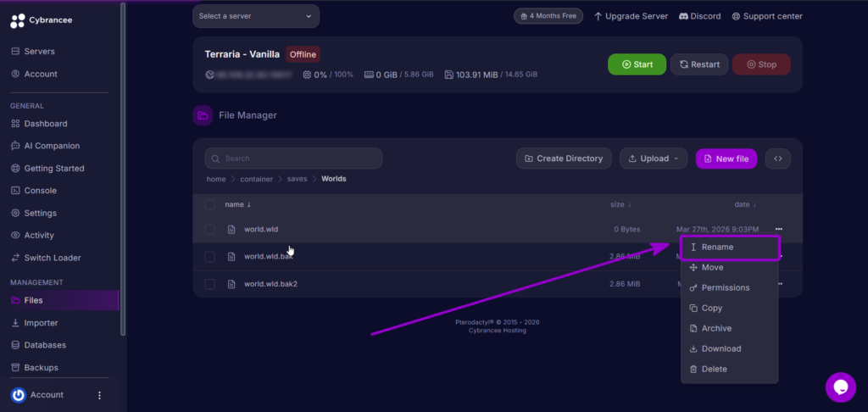This screenshot has width=868, height=412.
Task: Click the Cybrancee logo icon
Action: coord(18,20)
